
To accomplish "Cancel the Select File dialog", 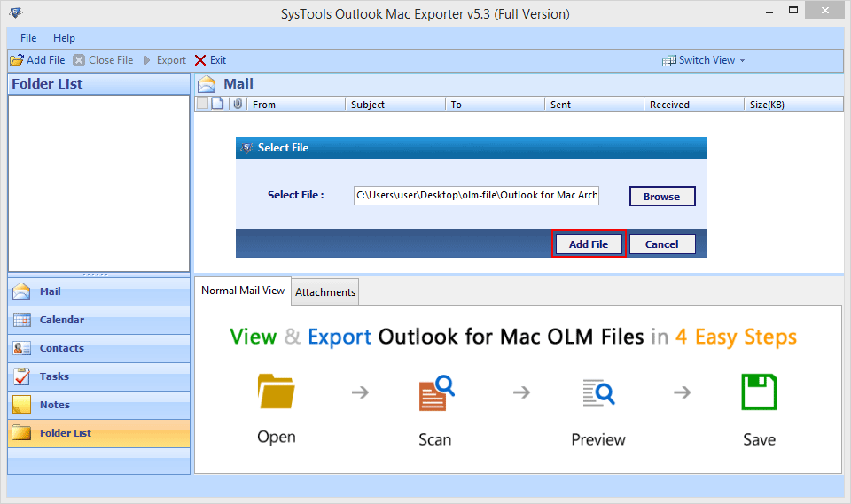I will [x=661, y=244].
